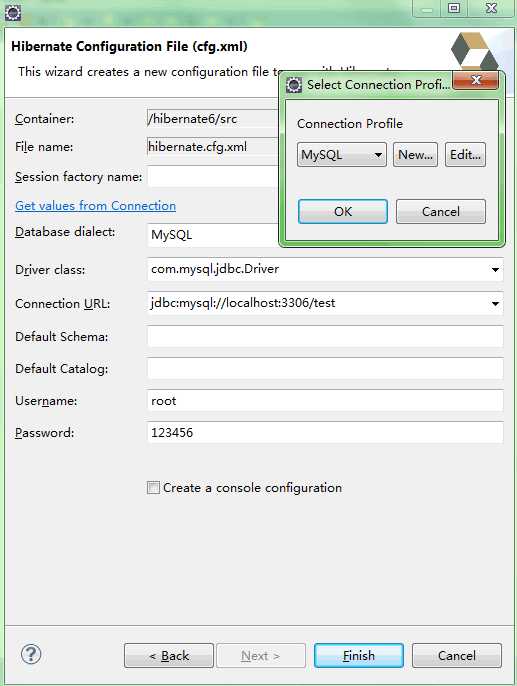The height and width of the screenshot is (686, 517).
Task: Click the Edit... connection profile button
Action: [x=465, y=154]
